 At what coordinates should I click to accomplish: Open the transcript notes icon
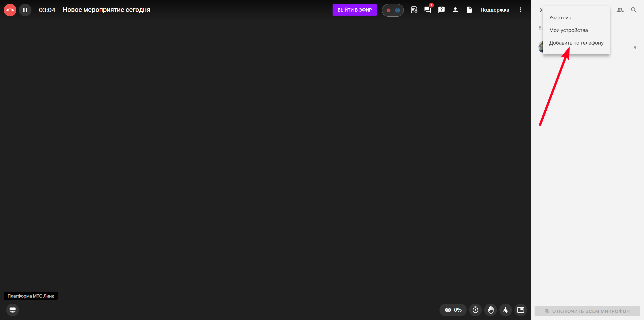click(414, 10)
